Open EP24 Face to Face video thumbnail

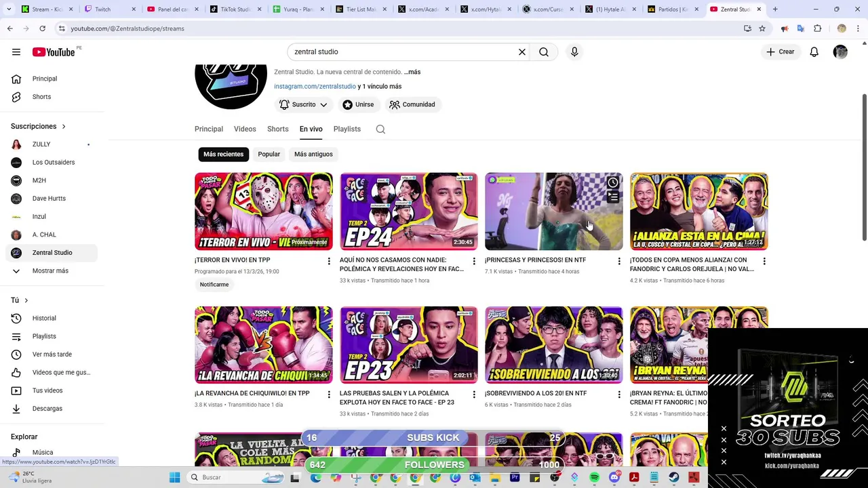click(x=409, y=211)
